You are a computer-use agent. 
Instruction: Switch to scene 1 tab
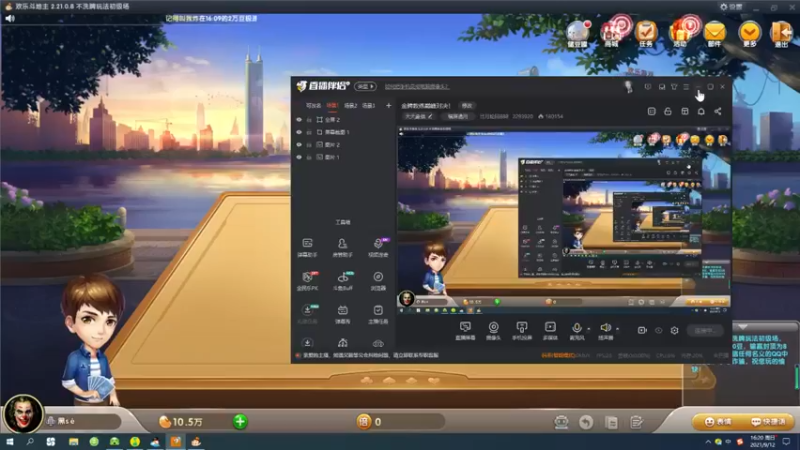pos(332,106)
